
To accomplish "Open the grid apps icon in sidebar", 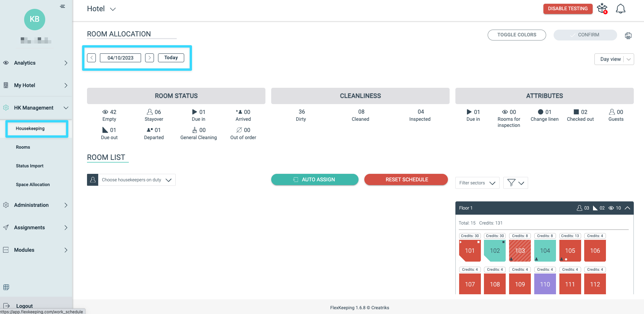I will click(6, 287).
